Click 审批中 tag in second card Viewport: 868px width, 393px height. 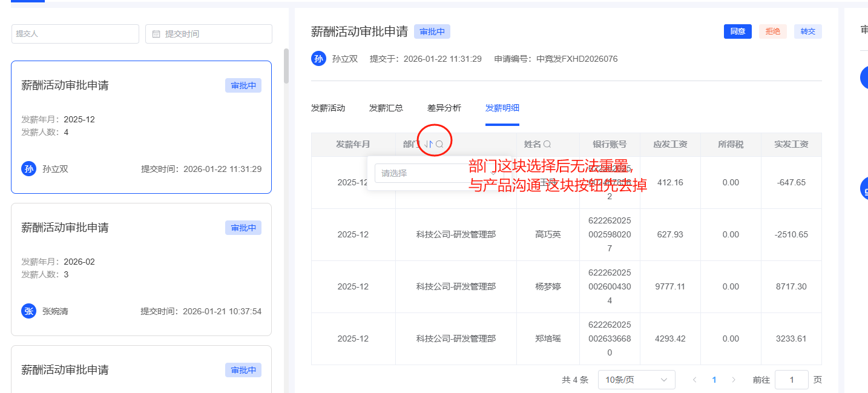(x=243, y=228)
